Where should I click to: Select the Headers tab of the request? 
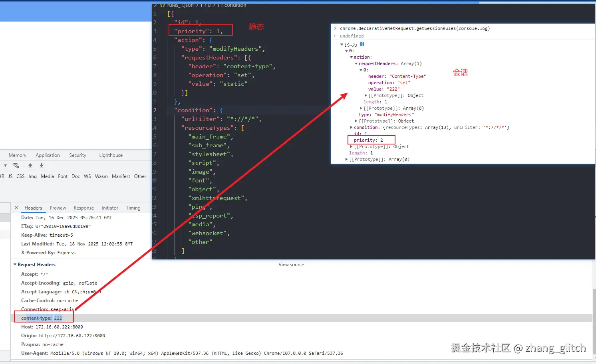(33, 208)
